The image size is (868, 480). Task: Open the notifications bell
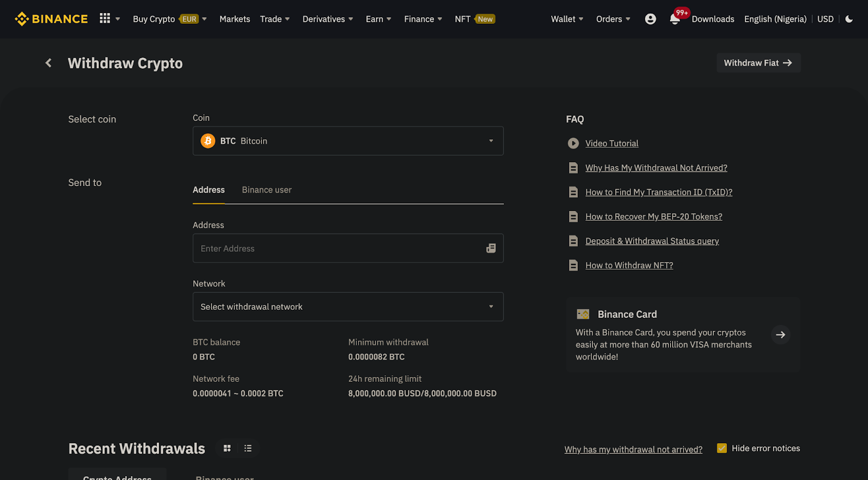674,20
